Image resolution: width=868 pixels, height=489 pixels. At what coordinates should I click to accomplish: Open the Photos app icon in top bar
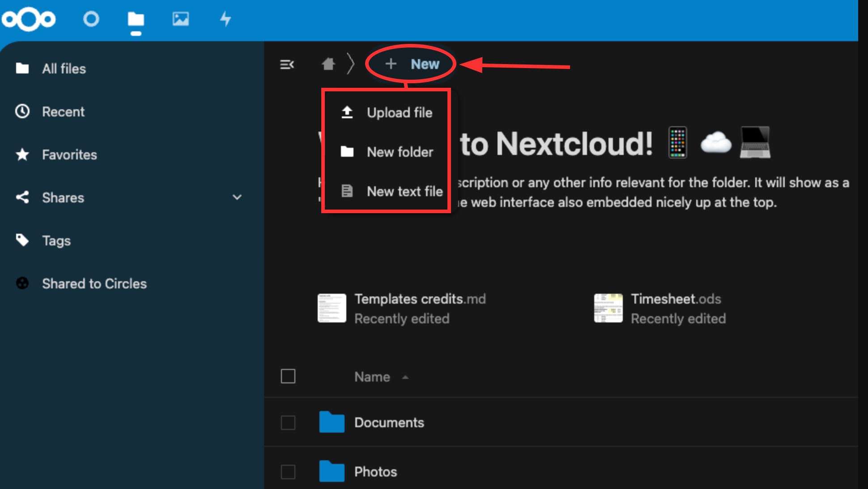[x=180, y=19]
